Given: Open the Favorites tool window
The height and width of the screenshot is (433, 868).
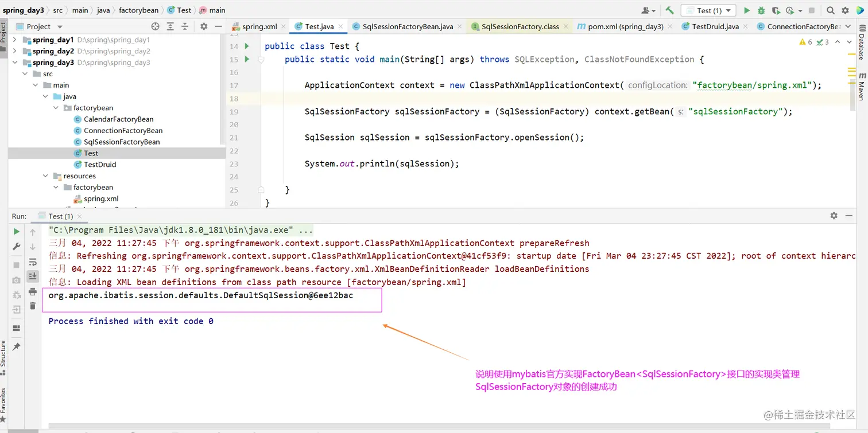Looking at the screenshot, I should point(3,404).
